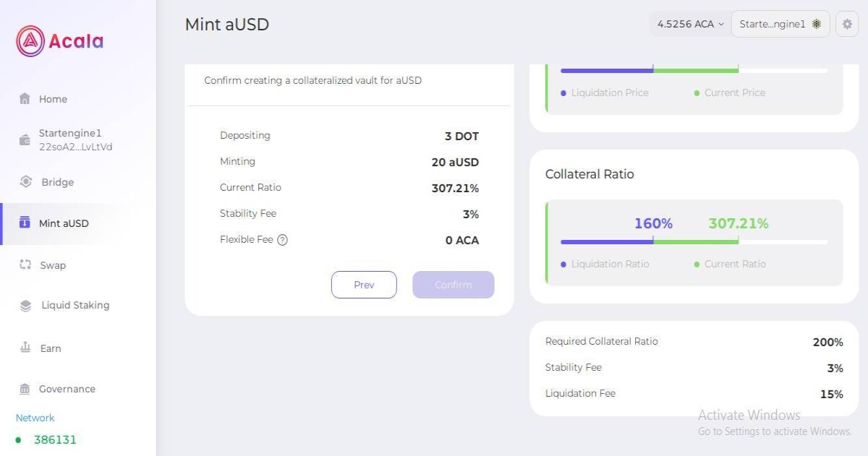The image size is (868, 456).
Task: Click the Home house icon
Action: tap(25, 99)
